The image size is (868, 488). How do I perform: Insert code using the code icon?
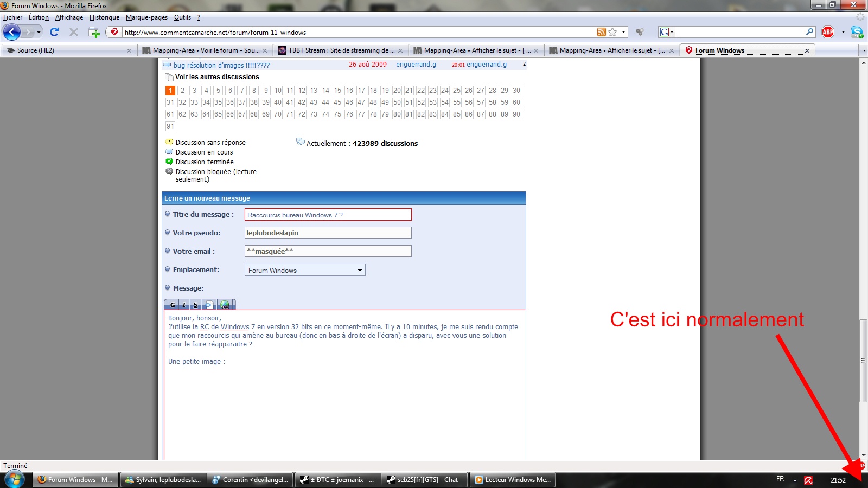(209, 305)
